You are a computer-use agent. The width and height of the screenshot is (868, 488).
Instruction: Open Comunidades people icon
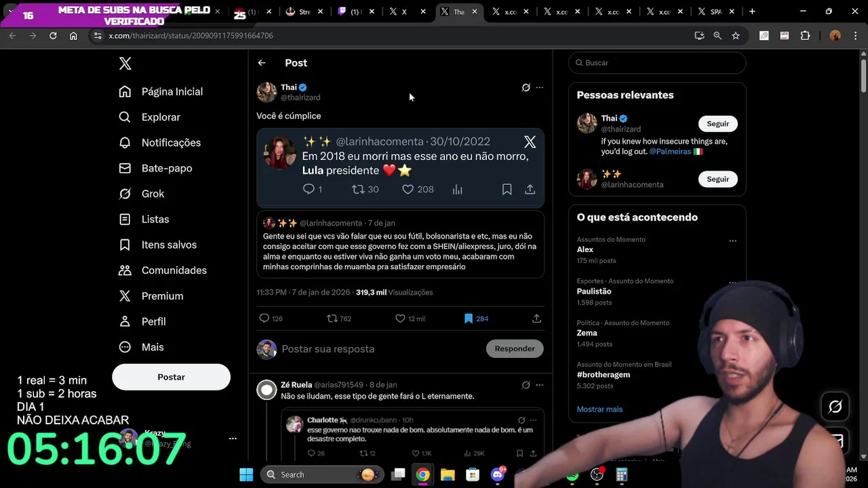[x=125, y=270]
